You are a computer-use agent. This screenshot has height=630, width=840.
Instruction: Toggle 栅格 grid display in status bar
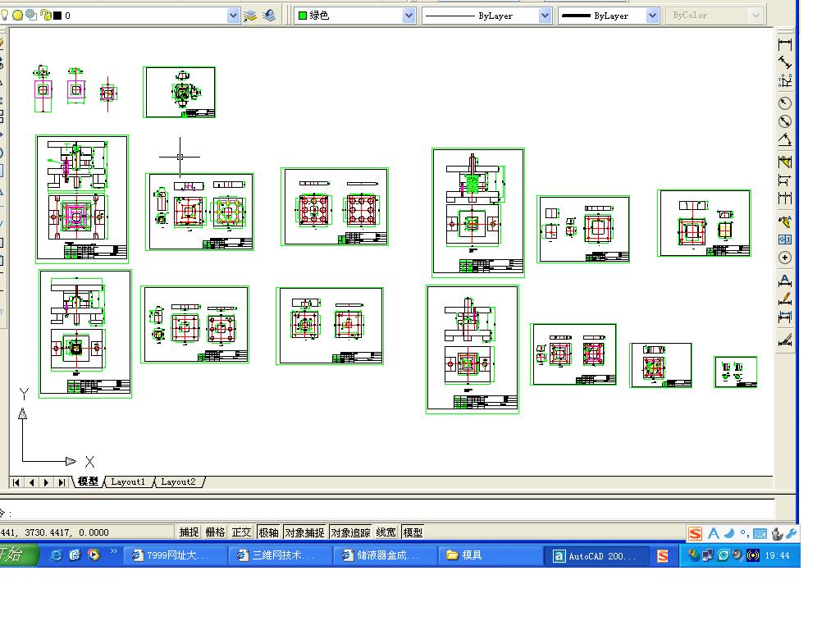[x=216, y=532]
